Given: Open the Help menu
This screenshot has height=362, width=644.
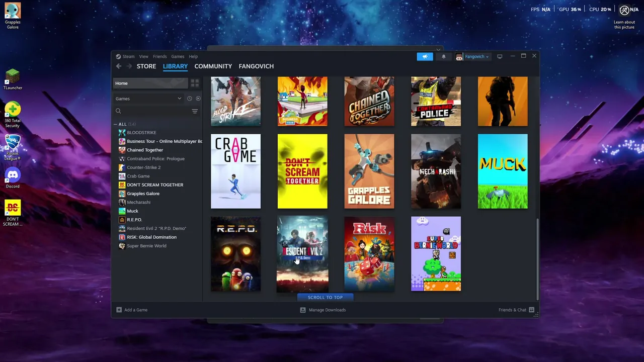Looking at the screenshot, I should click(x=193, y=56).
